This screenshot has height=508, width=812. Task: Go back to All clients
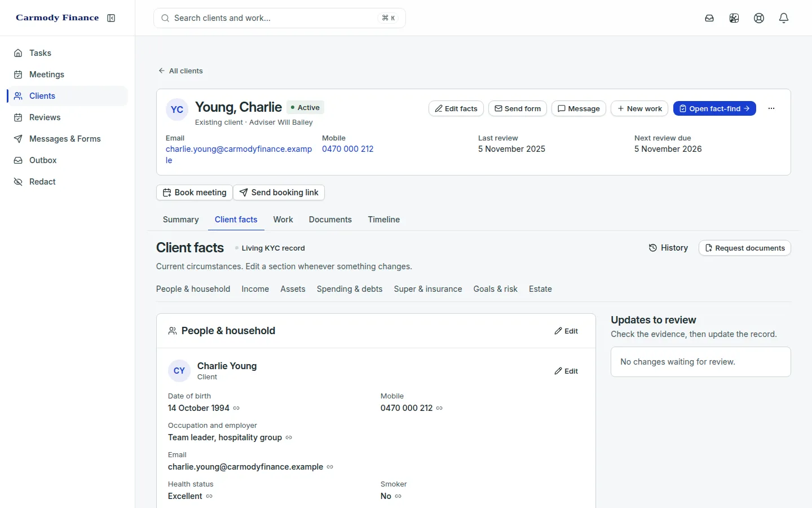pyautogui.click(x=180, y=71)
